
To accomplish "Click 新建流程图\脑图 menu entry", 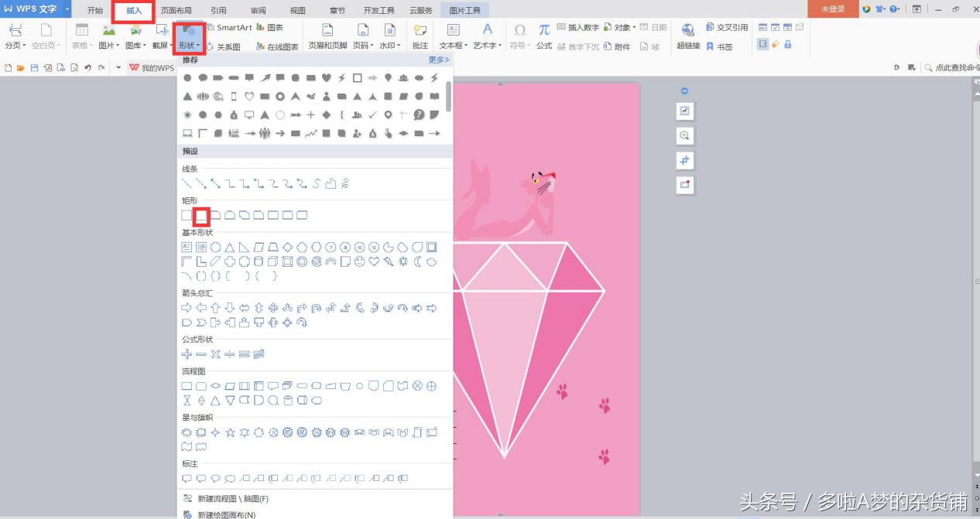I will tap(232, 499).
